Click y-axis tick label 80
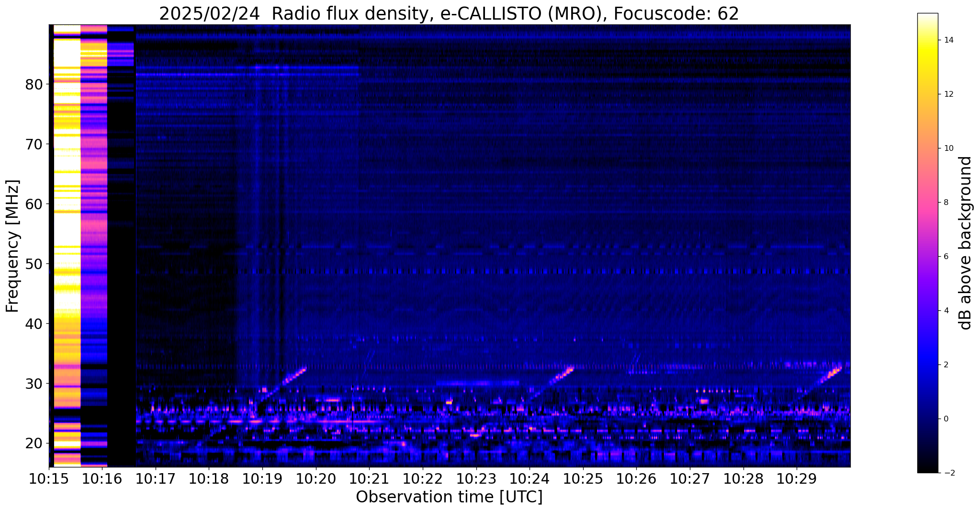Screen dimensions: 980x511 click(x=34, y=84)
